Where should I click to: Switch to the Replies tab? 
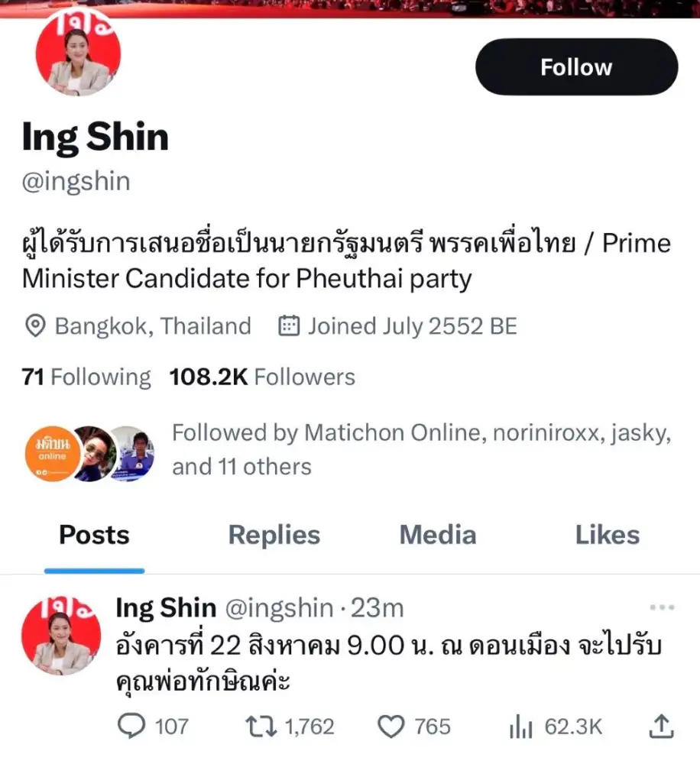click(274, 535)
